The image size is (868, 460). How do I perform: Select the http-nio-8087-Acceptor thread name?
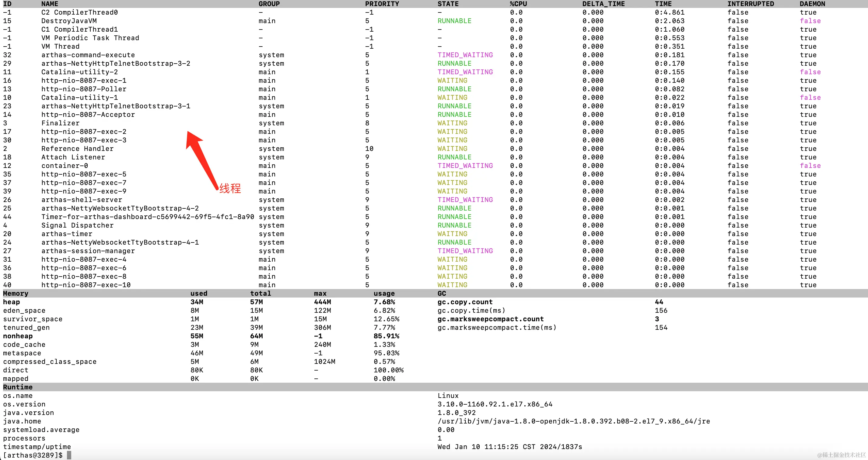click(x=88, y=114)
